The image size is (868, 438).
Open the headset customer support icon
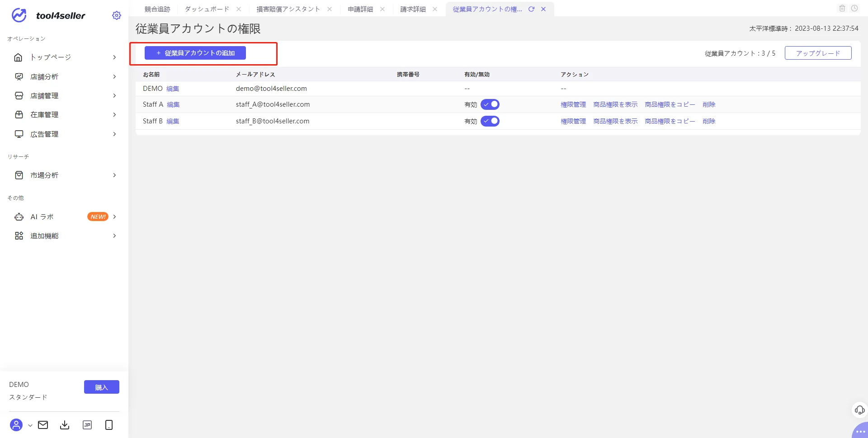coord(859,410)
